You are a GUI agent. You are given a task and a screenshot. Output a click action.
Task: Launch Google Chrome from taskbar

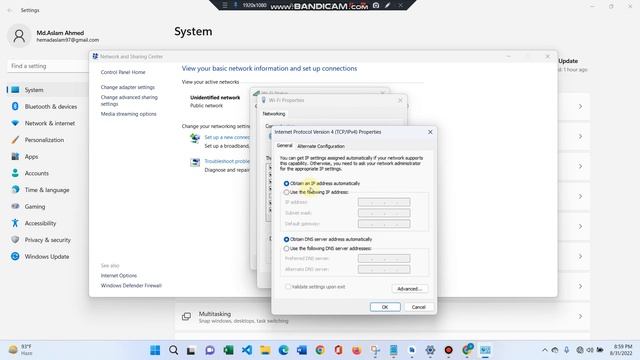click(x=320, y=350)
